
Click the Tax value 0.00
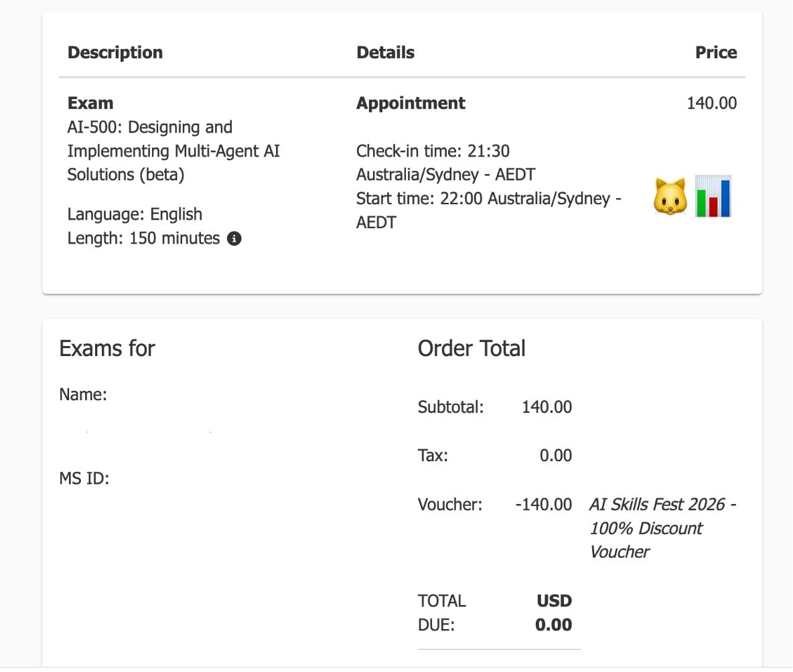coord(556,455)
